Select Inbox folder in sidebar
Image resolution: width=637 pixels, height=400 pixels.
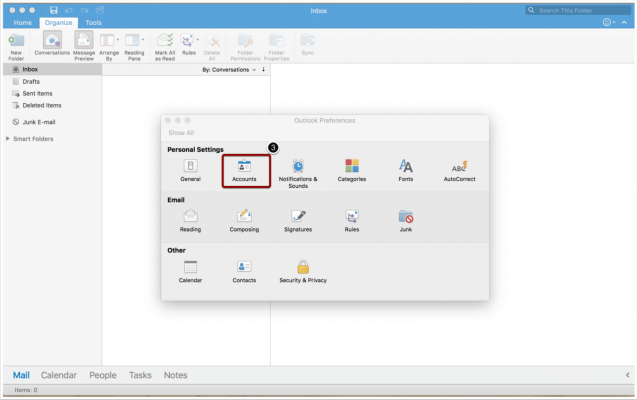52,69
